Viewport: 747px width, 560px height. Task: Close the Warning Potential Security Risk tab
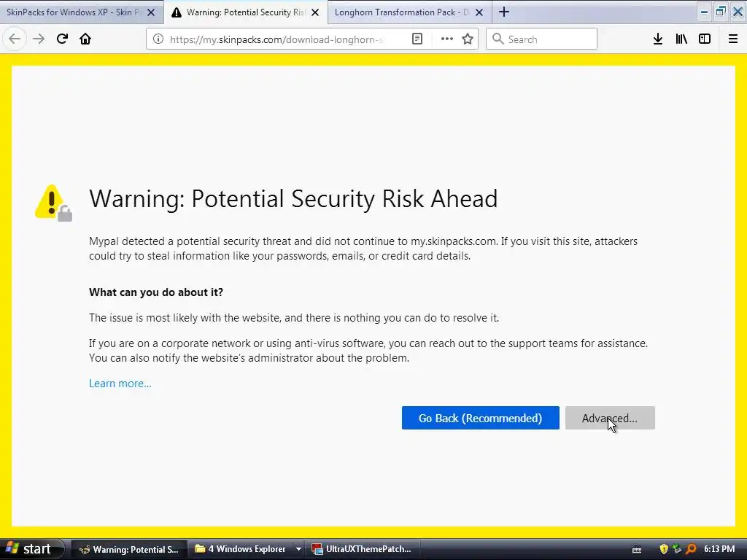point(315,12)
